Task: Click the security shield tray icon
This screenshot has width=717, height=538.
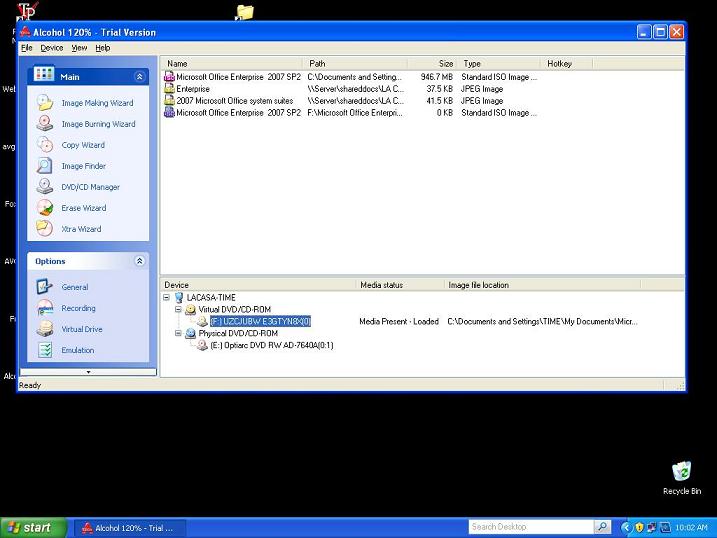Action: point(639,527)
